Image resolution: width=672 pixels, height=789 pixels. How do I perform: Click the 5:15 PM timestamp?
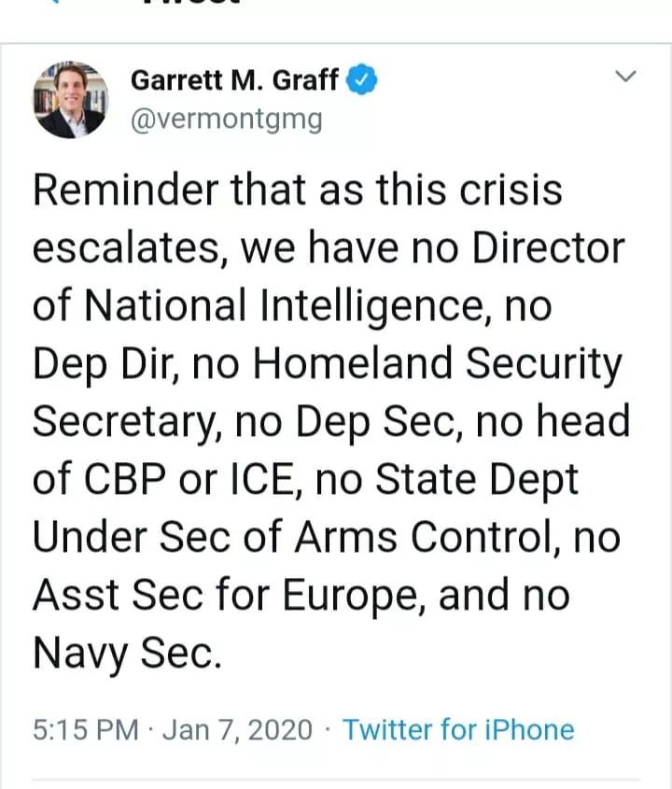(84, 729)
